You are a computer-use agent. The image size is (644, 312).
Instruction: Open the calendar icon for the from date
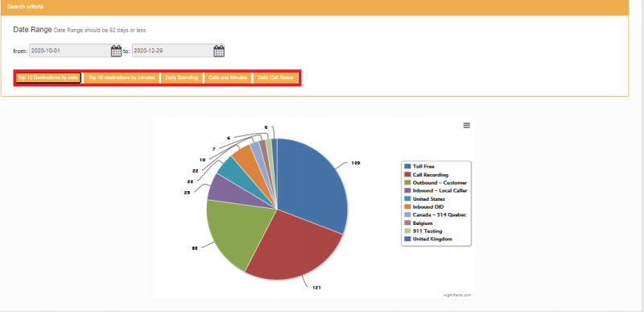tap(116, 51)
